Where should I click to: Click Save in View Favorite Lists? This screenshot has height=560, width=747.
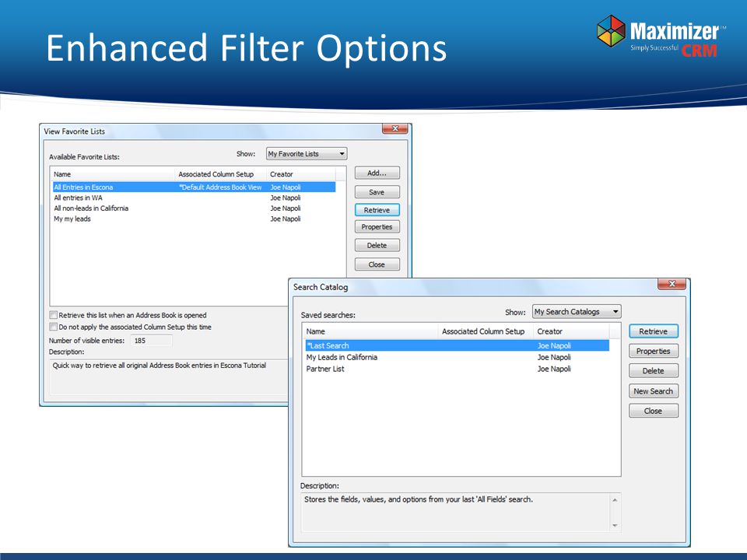pyautogui.click(x=377, y=192)
